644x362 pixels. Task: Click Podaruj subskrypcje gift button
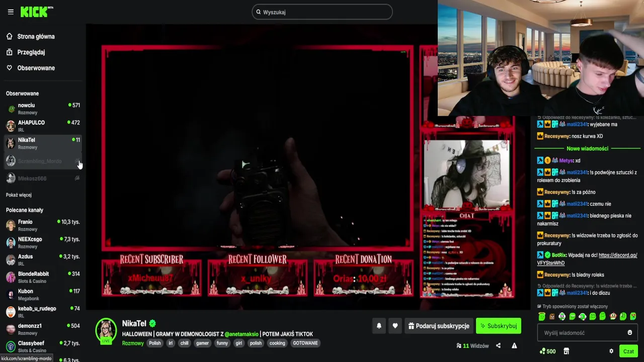tap(439, 326)
